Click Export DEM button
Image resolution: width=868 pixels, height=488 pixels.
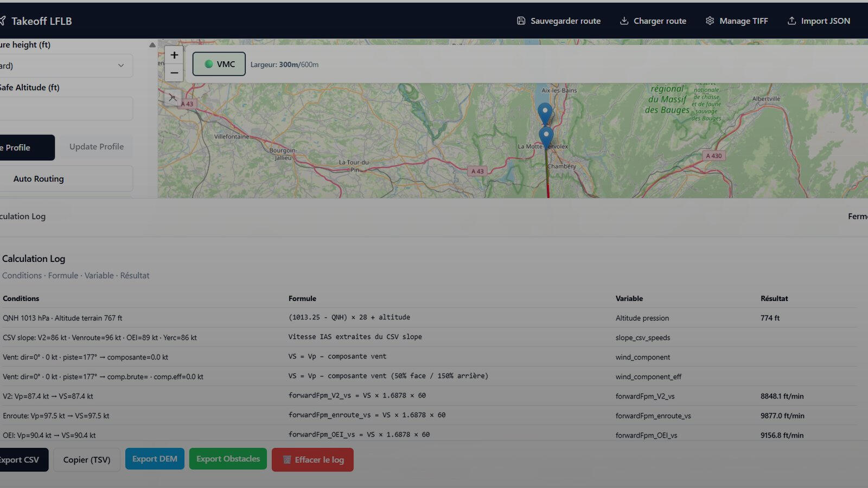click(x=155, y=459)
